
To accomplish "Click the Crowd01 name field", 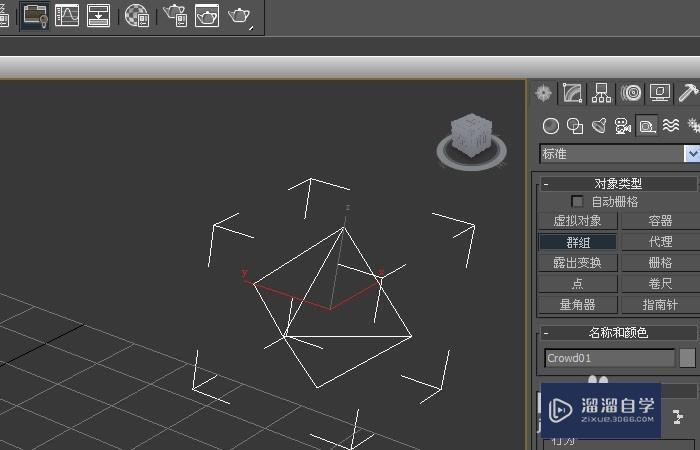I will (x=609, y=358).
